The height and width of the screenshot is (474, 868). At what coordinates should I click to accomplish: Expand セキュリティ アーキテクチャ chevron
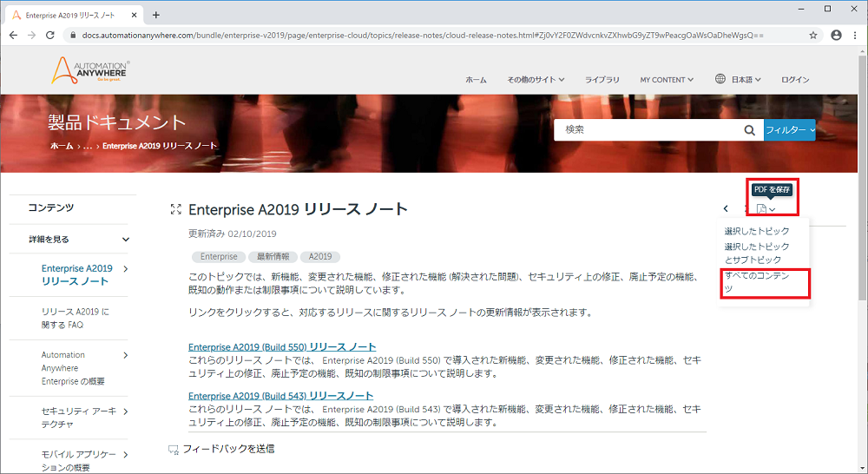point(126,411)
